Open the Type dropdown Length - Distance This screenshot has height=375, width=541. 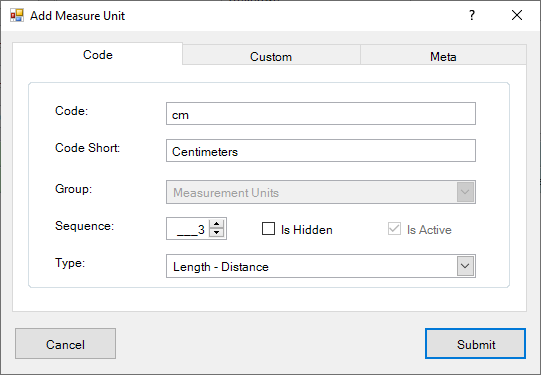[321, 266]
